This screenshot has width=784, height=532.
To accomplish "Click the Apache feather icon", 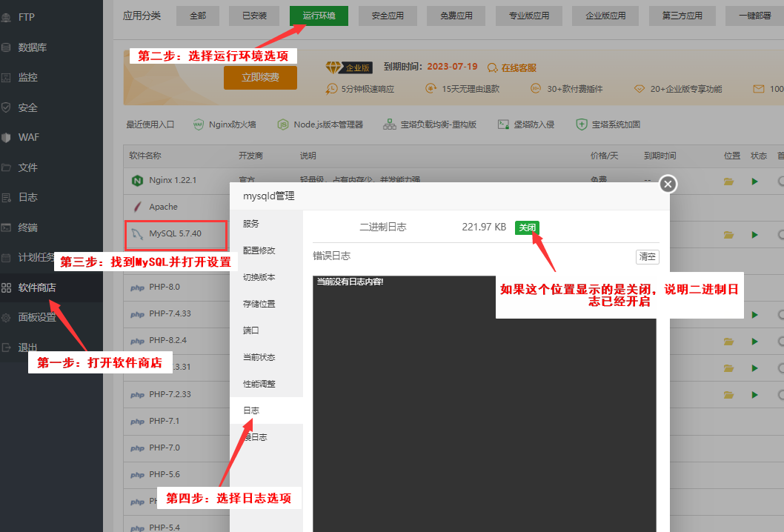I will 137,207.
